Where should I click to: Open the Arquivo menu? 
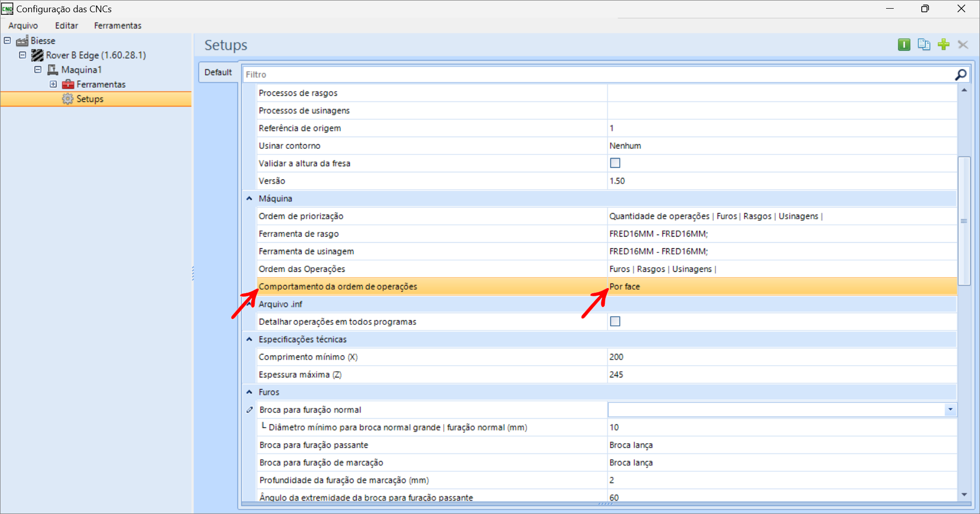pos(23,25)
